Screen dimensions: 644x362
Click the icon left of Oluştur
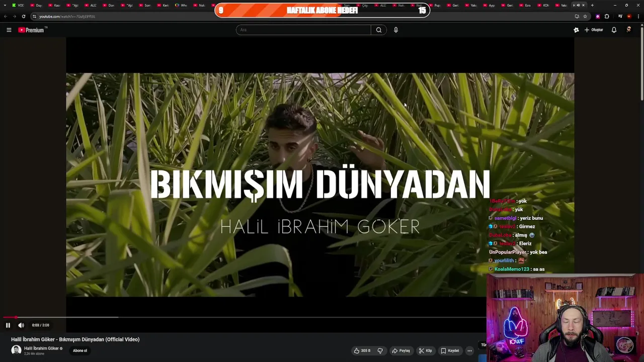[x=576, y=30]
